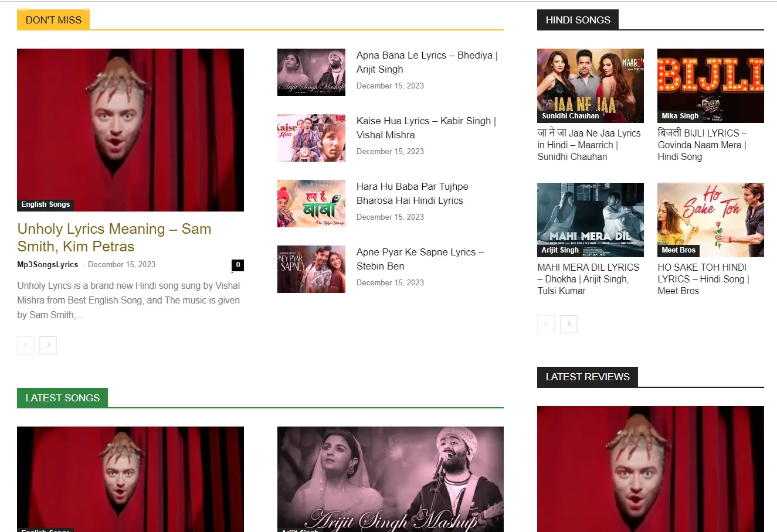Click Mp3SongsLyrics author name
The image size is (777, 532).
(x=47, y=264)
